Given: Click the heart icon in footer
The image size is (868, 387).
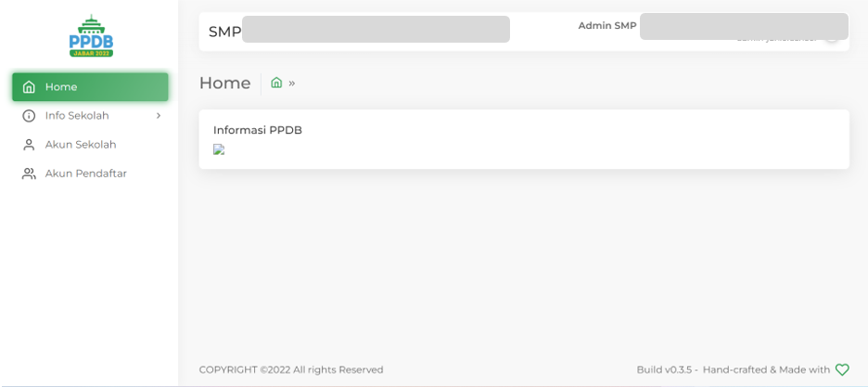Looking at the screenshot, I should 842,369.
